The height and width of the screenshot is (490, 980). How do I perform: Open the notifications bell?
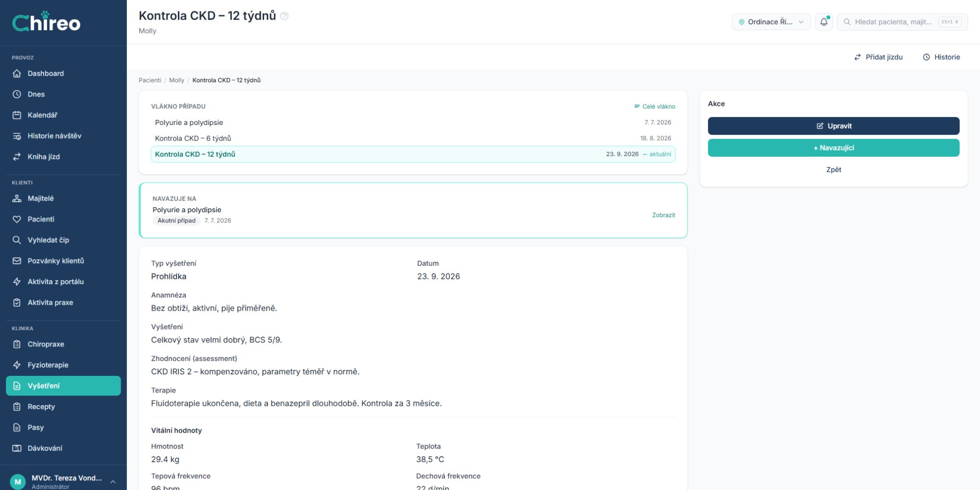pyautogui.click(x=824, y=22)
